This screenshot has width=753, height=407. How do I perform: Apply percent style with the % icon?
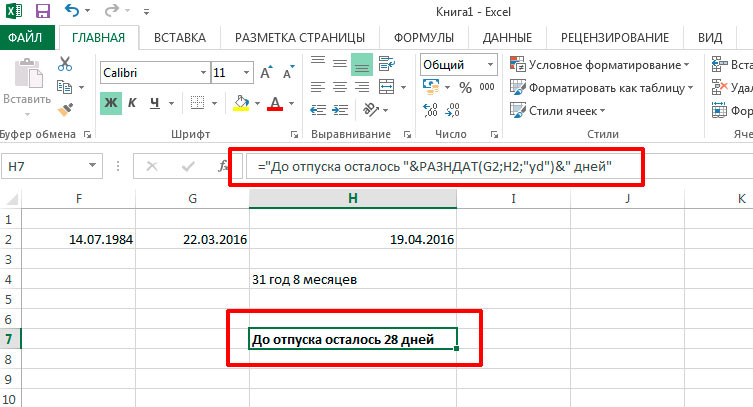coord(465,87)
